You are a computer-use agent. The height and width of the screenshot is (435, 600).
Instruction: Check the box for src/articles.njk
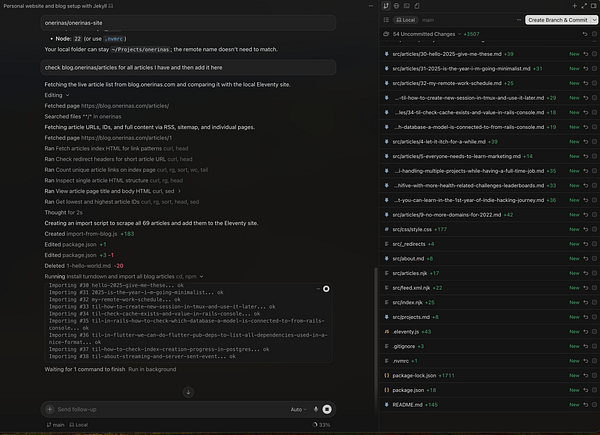click(x=595, y=273)
